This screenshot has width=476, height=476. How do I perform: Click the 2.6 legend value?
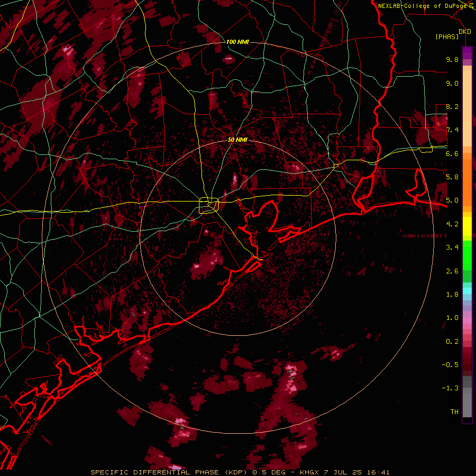click(452, 271)
